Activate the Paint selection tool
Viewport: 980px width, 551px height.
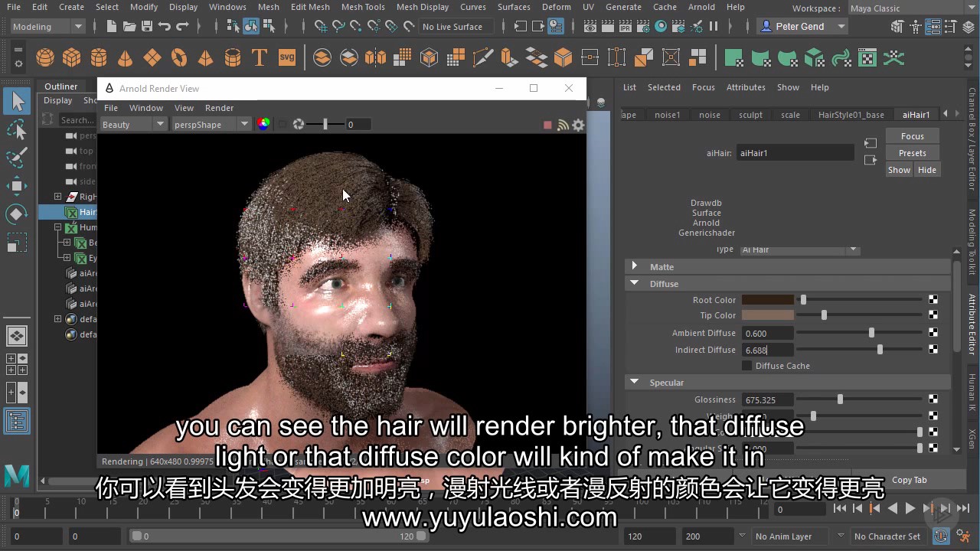(x=17, y=158)
